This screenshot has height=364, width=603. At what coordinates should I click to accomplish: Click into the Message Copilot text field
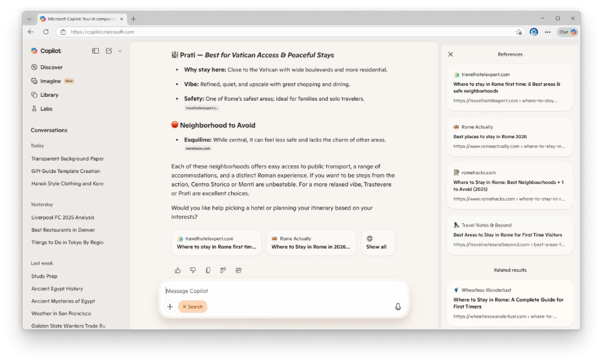(x=278, y=291)
